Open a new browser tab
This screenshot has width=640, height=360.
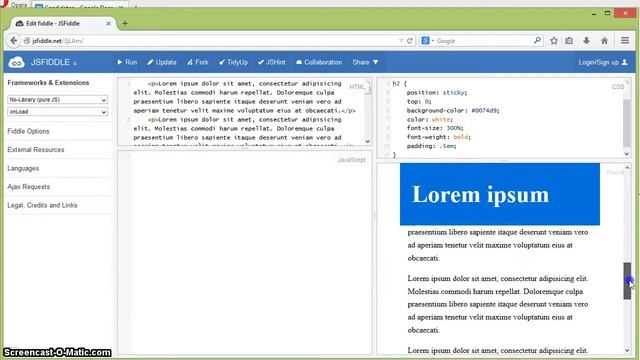click(x=125, y=24)
